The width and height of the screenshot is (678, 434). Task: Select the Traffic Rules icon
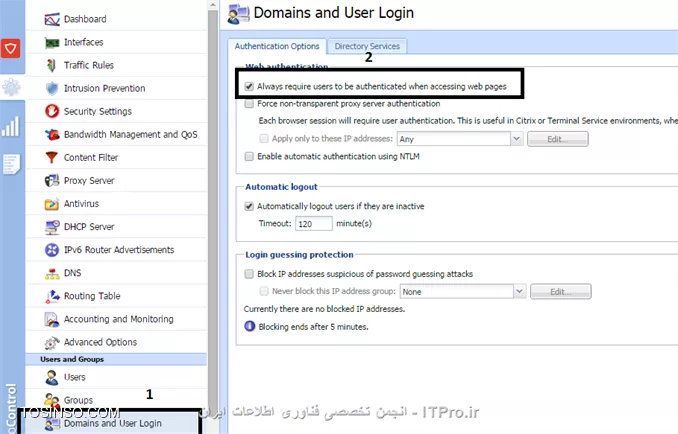pos(52,65)
